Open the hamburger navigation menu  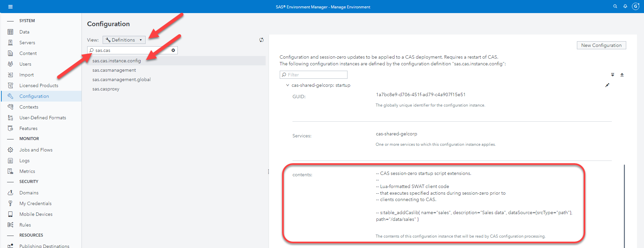pyautogui.click(x=10, y=7)
